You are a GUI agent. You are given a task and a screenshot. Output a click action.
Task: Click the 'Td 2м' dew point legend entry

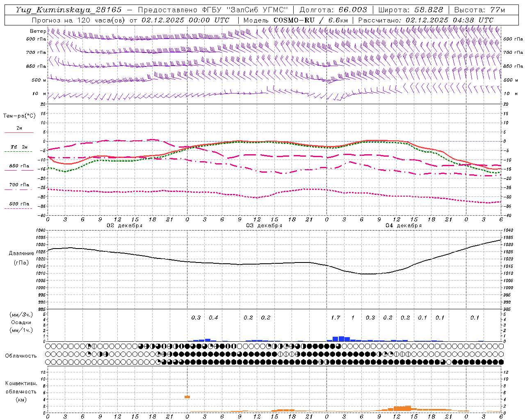(x=19, y=147)
